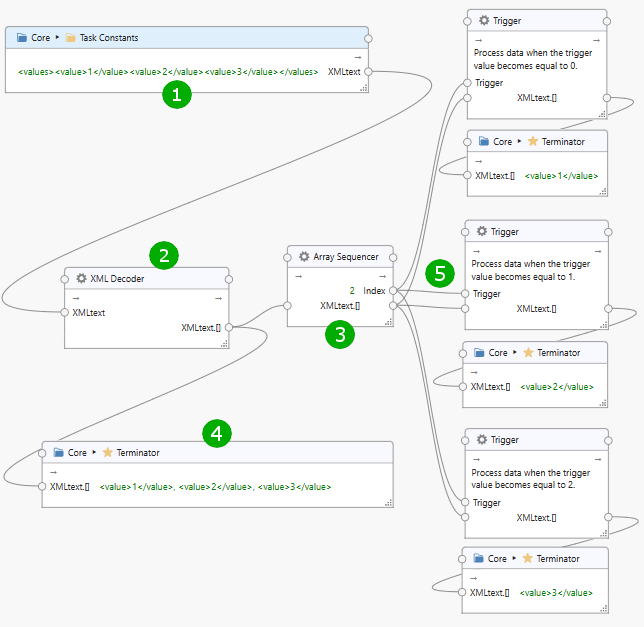The height and width of the screenshot is (627, 644).
Task: Expand the breadcrumb arrow before Task Constants
Action: (57, 38)
